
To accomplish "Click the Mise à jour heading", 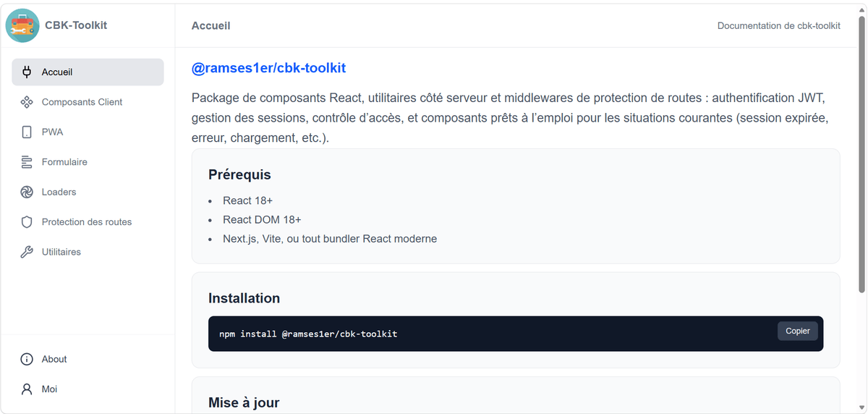I will coord(244,402).
